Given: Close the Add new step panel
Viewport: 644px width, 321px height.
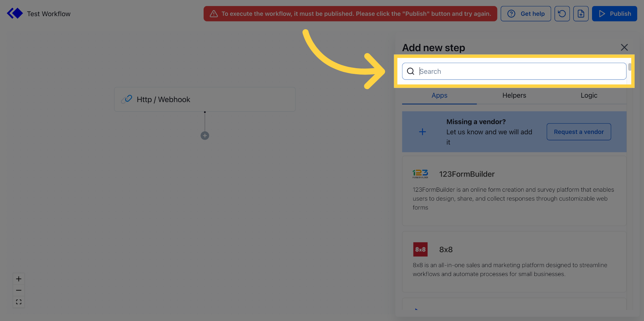Looking at the screenshot, I should point(624,47).
